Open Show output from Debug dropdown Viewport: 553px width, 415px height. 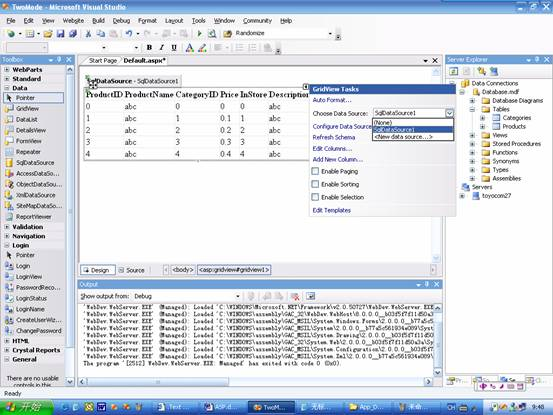238,296
